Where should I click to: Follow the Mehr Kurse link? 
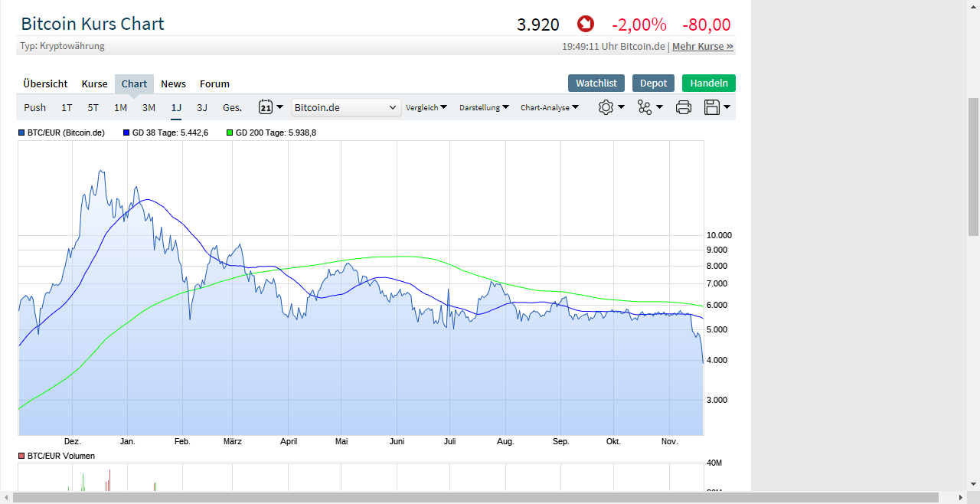tap(702, 46)
